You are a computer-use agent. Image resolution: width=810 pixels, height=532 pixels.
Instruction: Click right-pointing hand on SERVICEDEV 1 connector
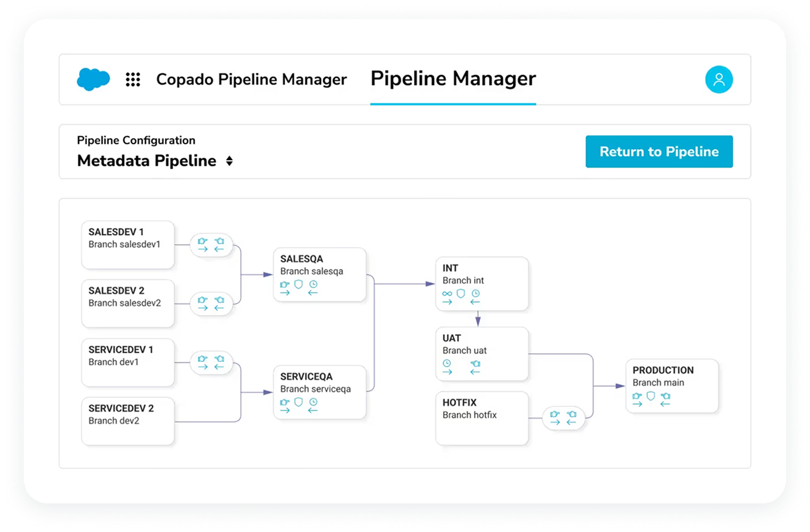[x=202, y=359]
